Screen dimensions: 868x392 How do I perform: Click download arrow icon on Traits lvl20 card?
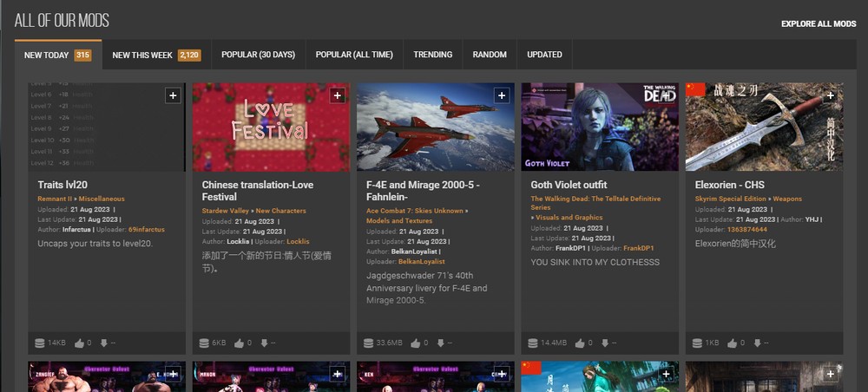tap(103, 343)
